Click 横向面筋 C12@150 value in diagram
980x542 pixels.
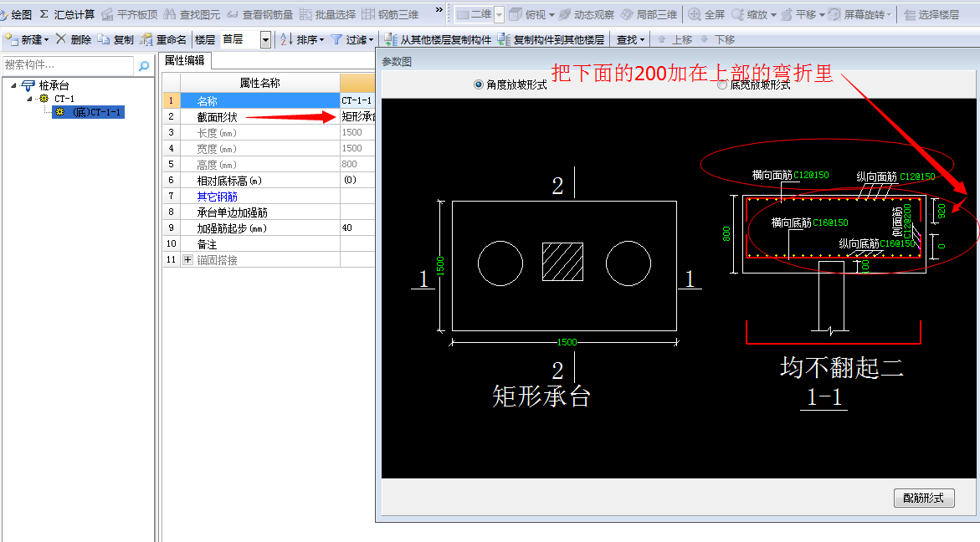click(811, 175)
